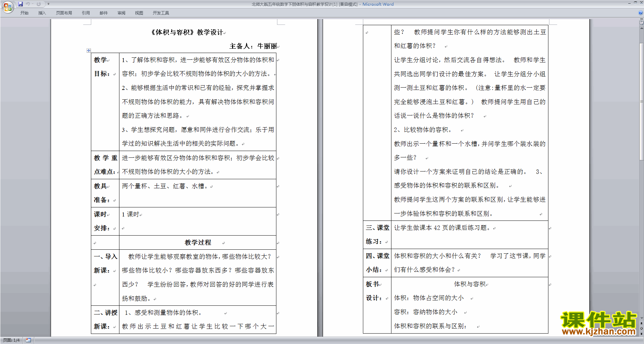Open the Select Browse Object button
This screenshot has height=344, width=644.
(x=642, y=328)
